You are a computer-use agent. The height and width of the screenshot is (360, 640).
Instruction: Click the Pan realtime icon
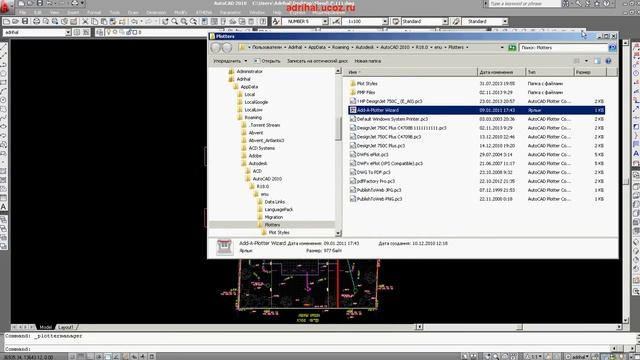tap(165, 21)
